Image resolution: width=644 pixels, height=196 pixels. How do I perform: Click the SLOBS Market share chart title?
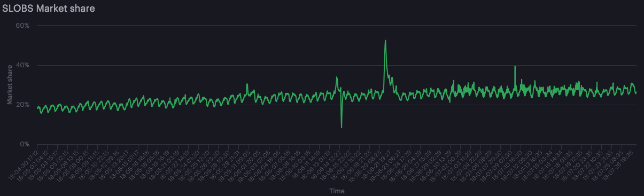pyautogui.click(x=49, y=9)
